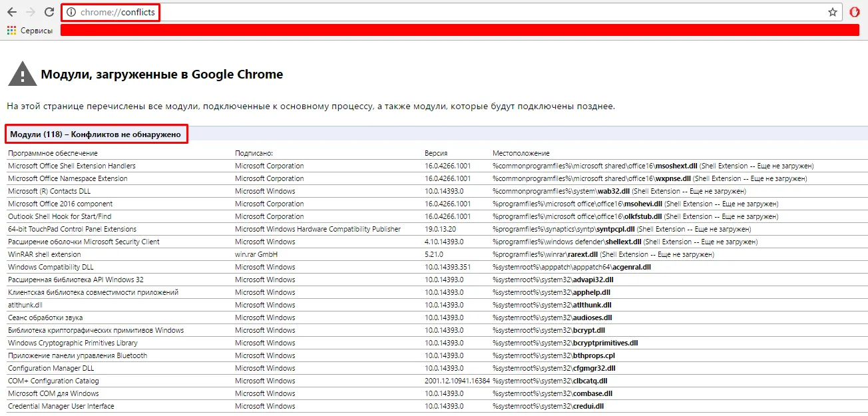Screen dimensions: 868x416
Task: Select Microsoft COM для Windows entry
Action: pyautogui.click(x=53, y=393)
